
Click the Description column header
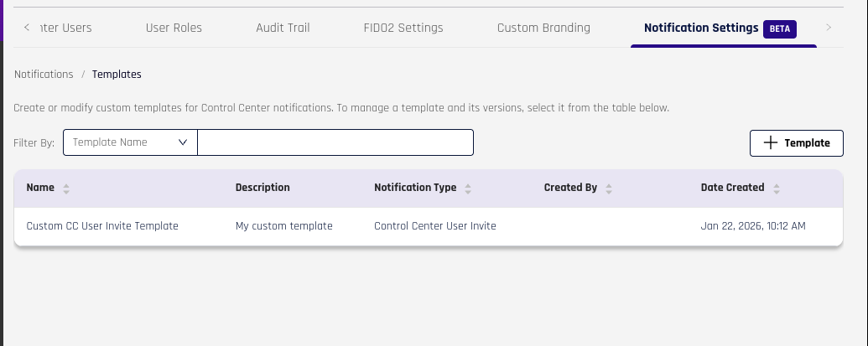262,188
